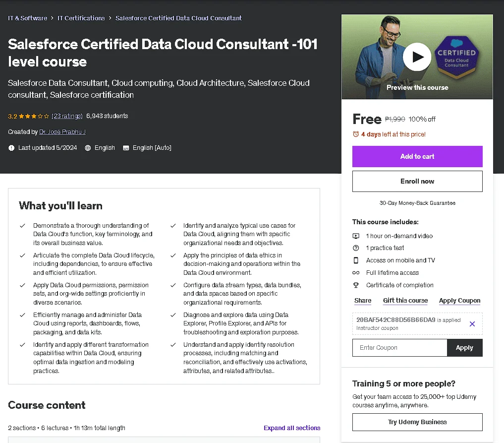Click the 3.2 rating number
The image size is (504, 443).
click(12, 116)
